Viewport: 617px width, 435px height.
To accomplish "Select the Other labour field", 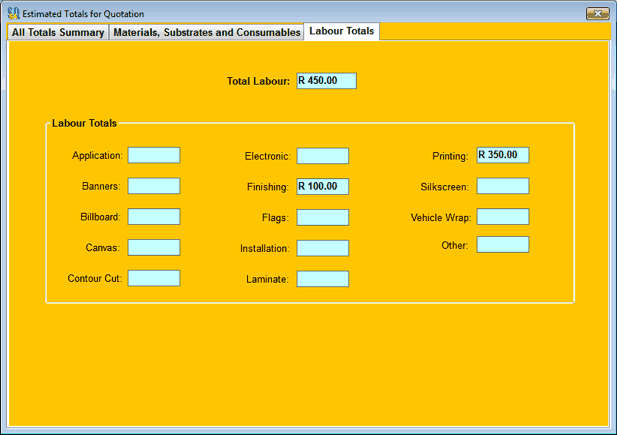I will pyautogui.click(x=503, y=245).
